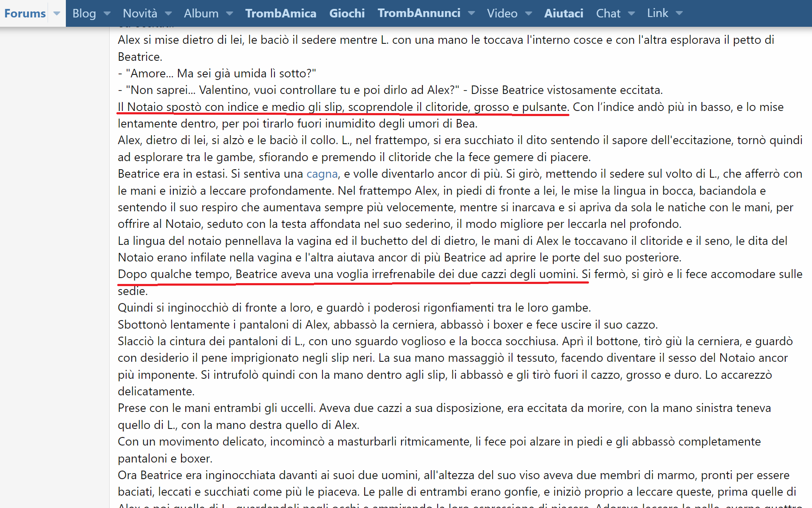The width and height of the screenshot is (812, 508).
Task: Expand the dropdown arrow beside Forums
Action: tap(57, 14)
